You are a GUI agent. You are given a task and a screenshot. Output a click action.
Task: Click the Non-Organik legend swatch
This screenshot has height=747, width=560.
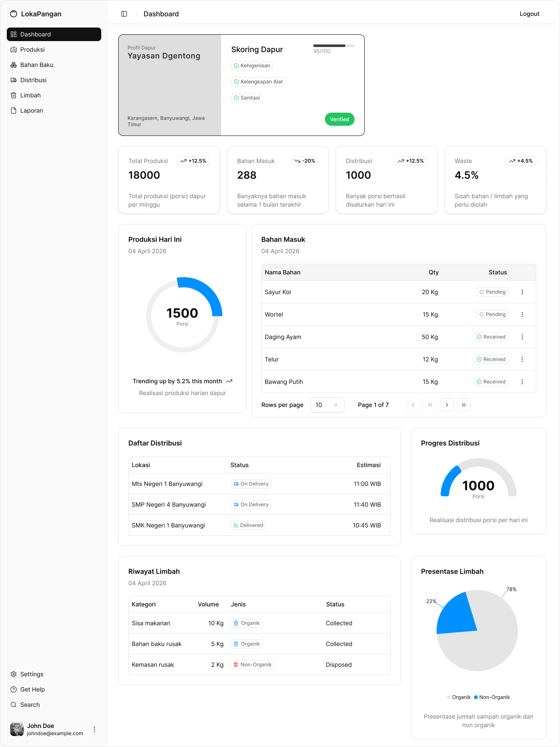click(476, 697)
